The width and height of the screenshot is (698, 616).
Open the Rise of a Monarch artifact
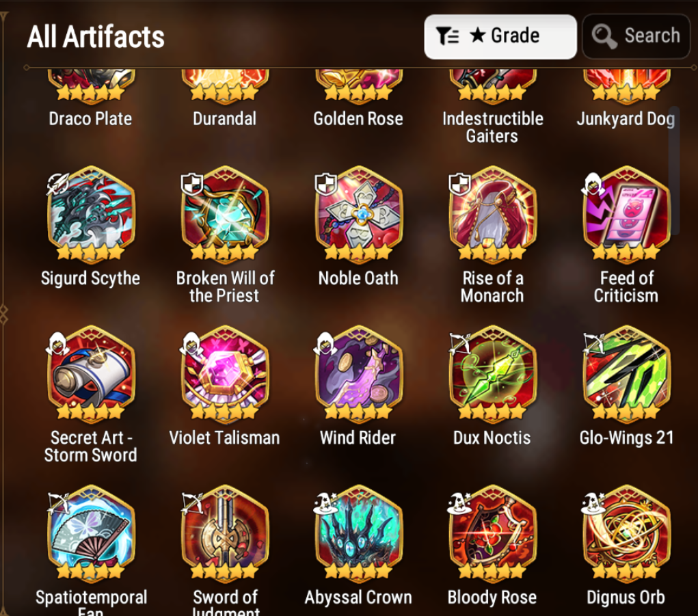click(493, 213)
